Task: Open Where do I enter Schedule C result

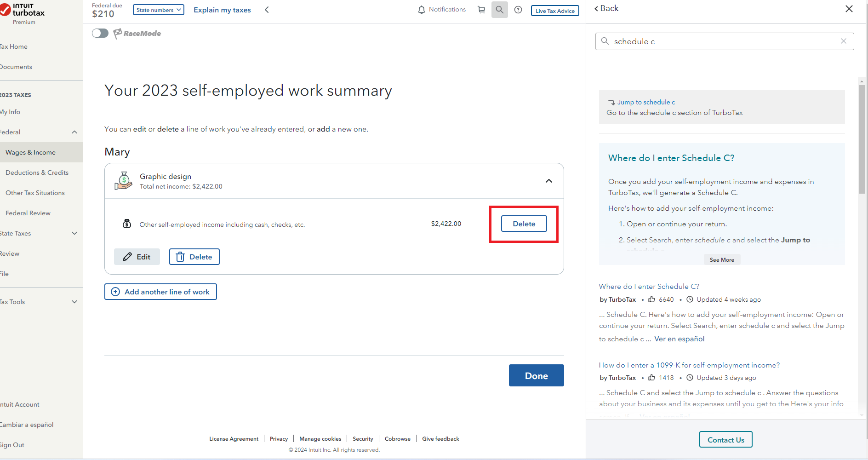Action: coord(649,286)
